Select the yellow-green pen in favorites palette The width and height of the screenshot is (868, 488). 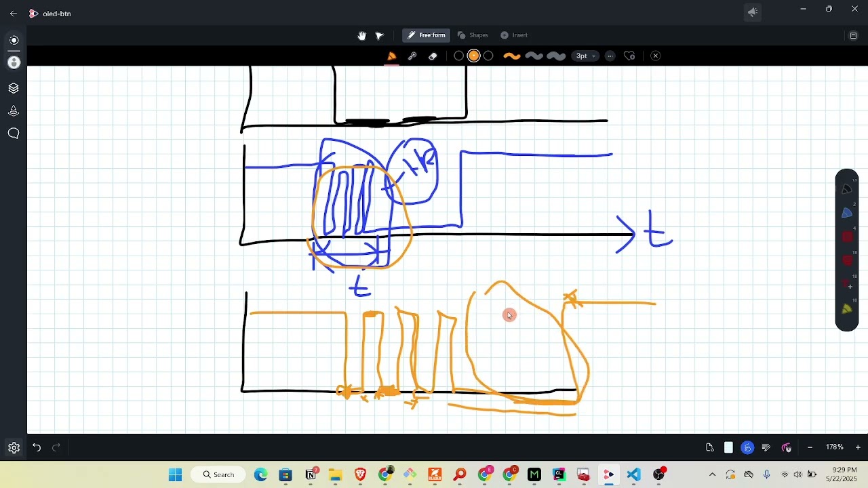click(x=847, y=309)
